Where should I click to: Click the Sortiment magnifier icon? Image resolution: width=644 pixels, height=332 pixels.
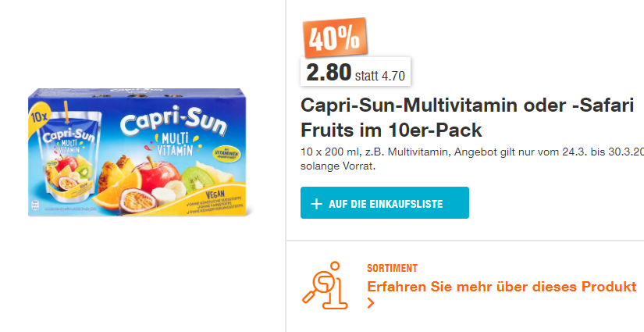[x=325, y=284]
